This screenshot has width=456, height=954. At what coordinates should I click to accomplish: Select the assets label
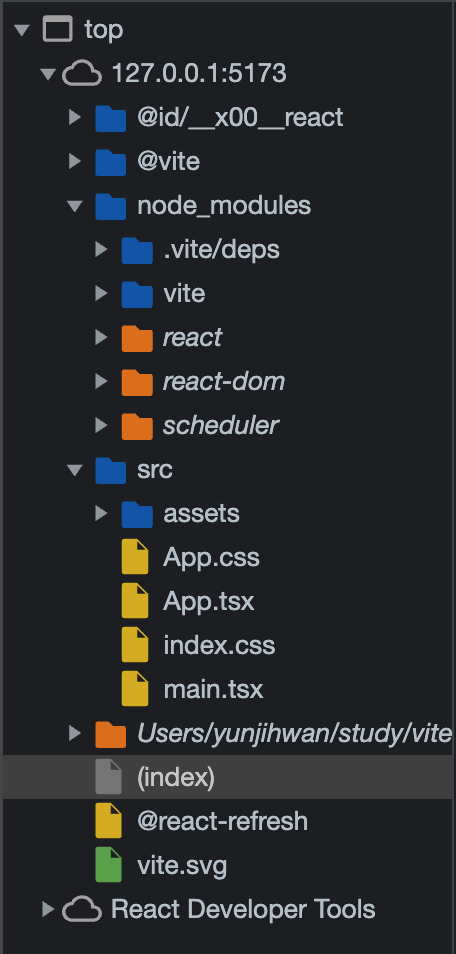(201, 514)
